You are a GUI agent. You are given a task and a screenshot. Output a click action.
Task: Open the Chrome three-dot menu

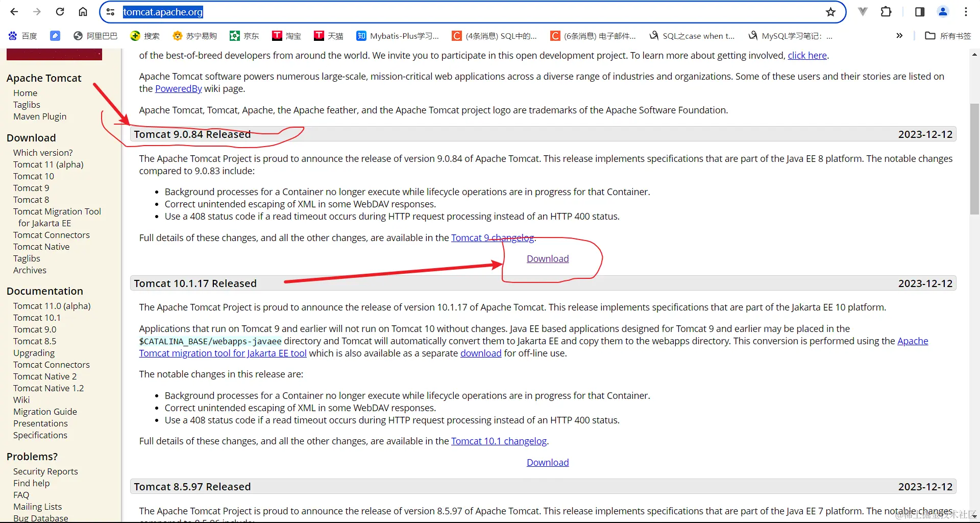tap(966, 12)
